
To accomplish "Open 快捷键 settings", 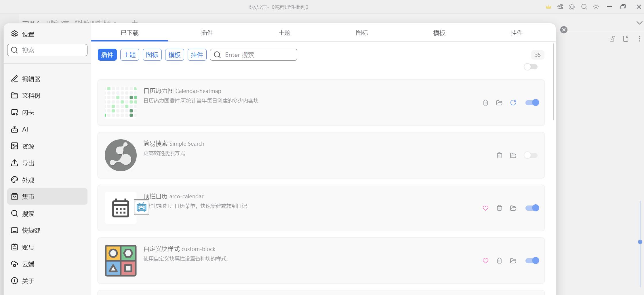I will point(47,230).
